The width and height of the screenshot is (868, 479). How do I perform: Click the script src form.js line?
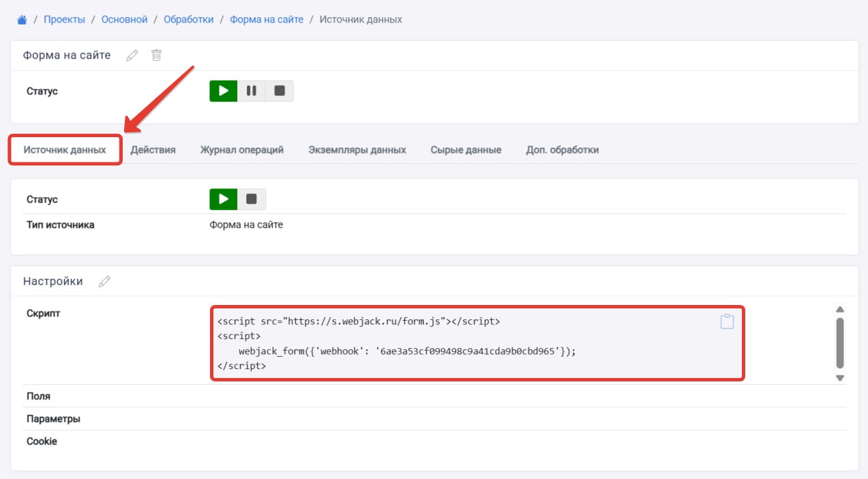click(x=359, y=321)
